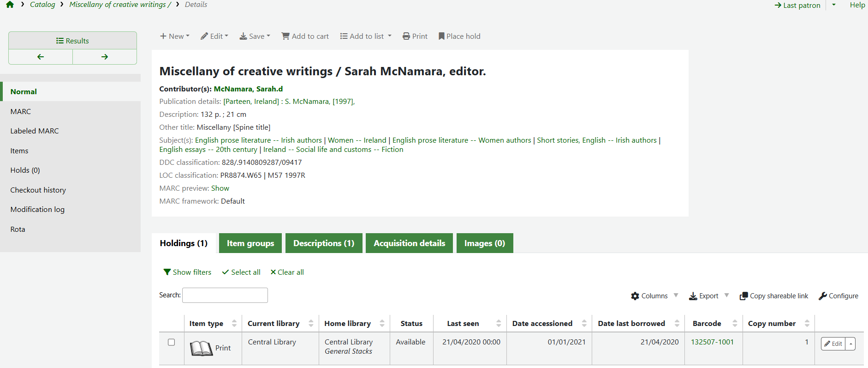Open Configure table settings wrench

coord(838,296)
